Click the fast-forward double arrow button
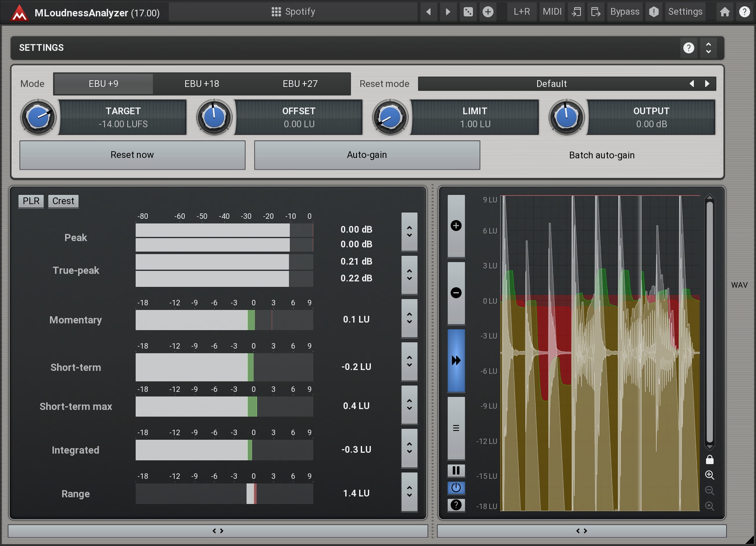The height and width of the screenshot is (546, 756). [456, 360]
